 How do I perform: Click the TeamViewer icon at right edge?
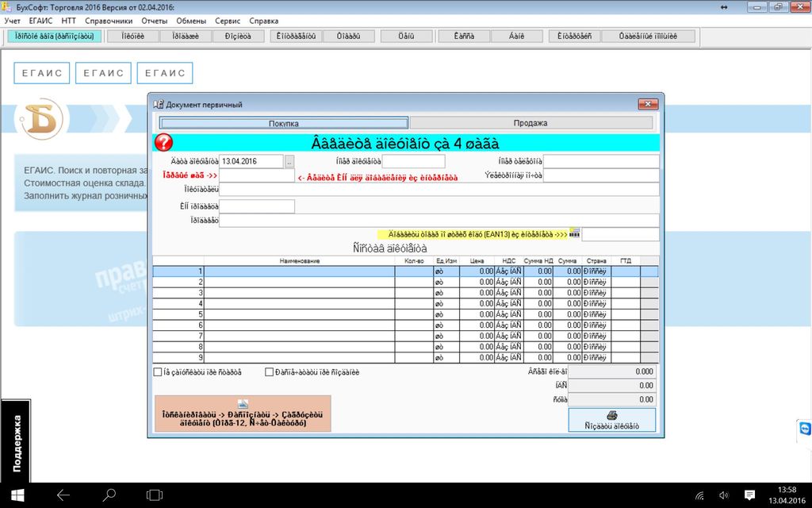pos(804,429)
